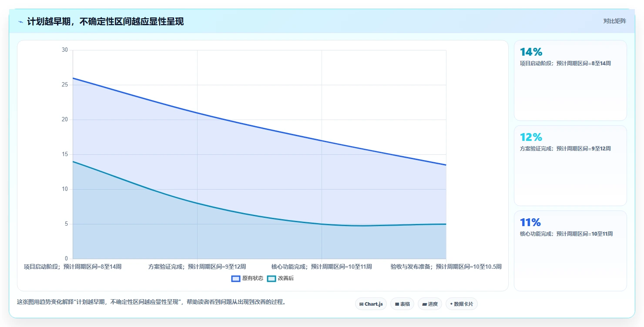Click the y-axis value 30
The width and height of the screenshot is (644, 327).
[x=65, y=50]
